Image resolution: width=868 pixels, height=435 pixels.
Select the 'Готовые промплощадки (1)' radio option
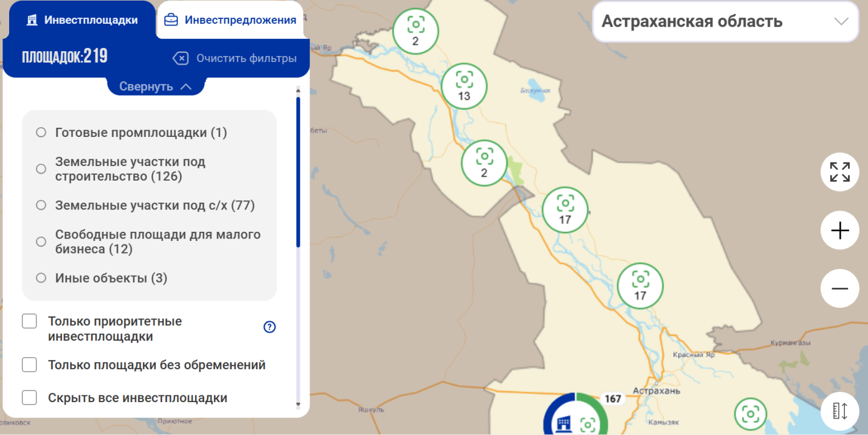coord(41,131)
